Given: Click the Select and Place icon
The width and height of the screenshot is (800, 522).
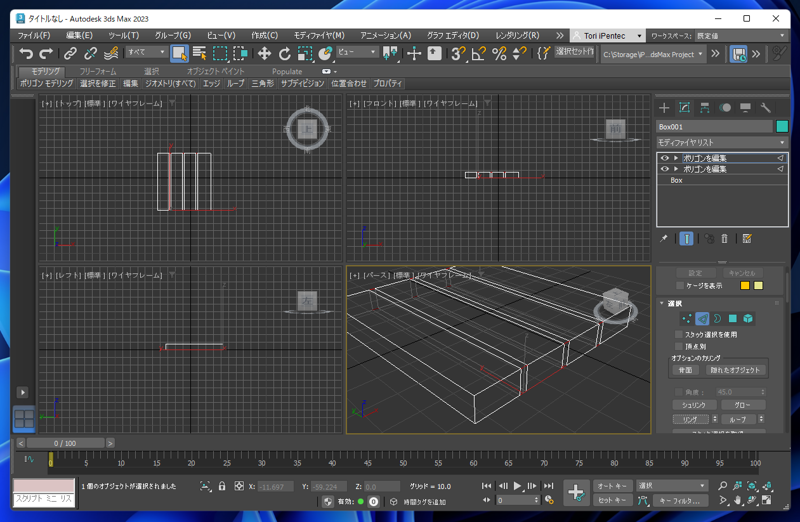Looking at the screenshot, I should pyautogui.click(x=325, y=53).
